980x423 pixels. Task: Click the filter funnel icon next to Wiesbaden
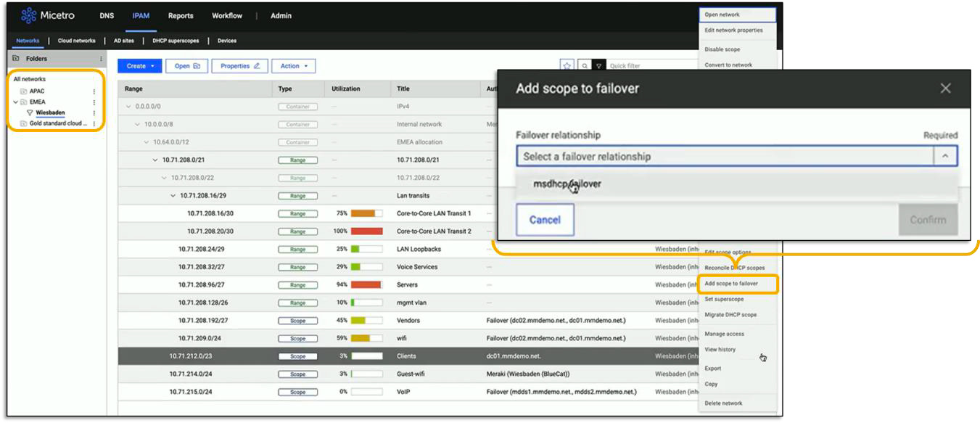point(30,112)
